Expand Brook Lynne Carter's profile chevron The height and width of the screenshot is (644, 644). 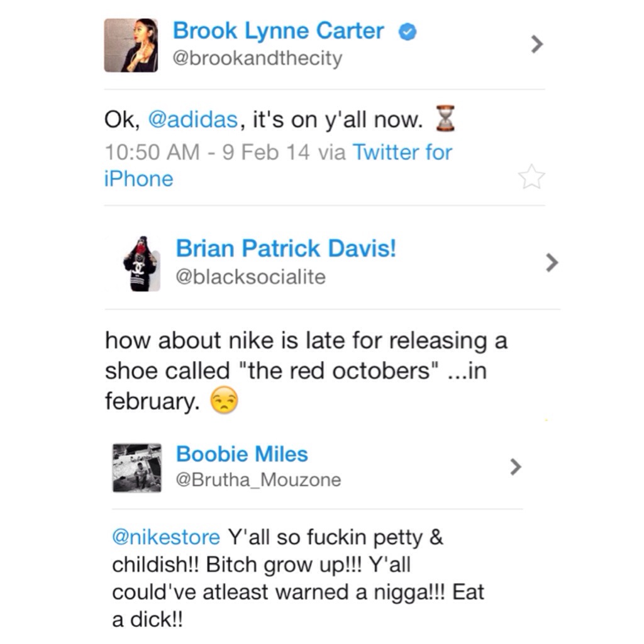536,44
